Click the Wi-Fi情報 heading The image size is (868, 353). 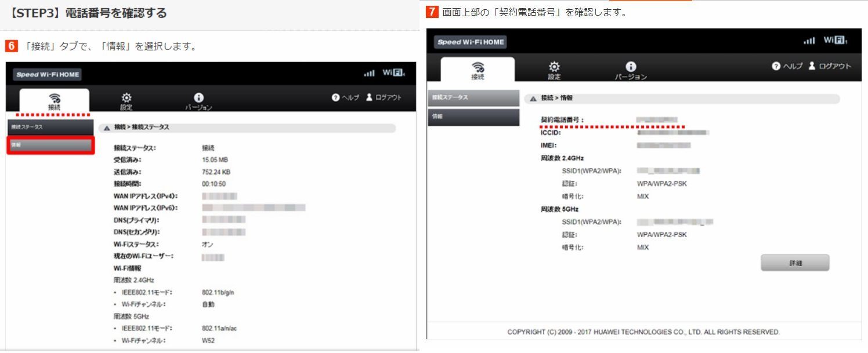pyautogui.click(x=127, y=268)
